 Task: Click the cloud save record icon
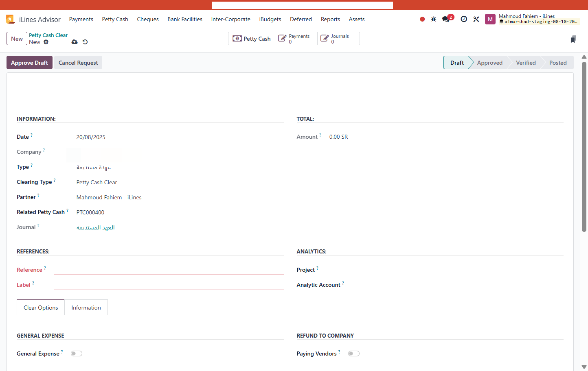tap(75, 42)
